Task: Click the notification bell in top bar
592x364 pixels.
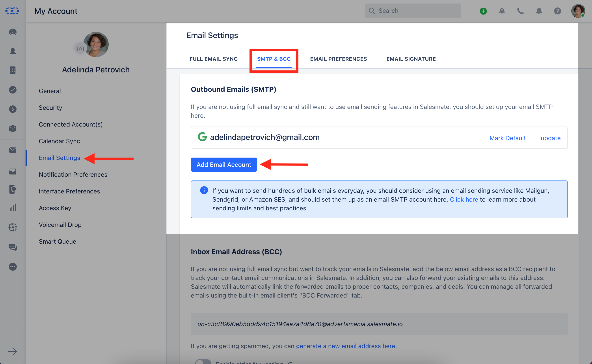Action: [539, 11]
